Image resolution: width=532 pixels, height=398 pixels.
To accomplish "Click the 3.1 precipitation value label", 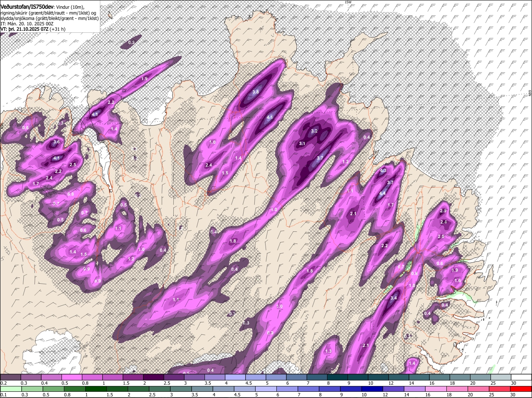I will click(302, 144).
